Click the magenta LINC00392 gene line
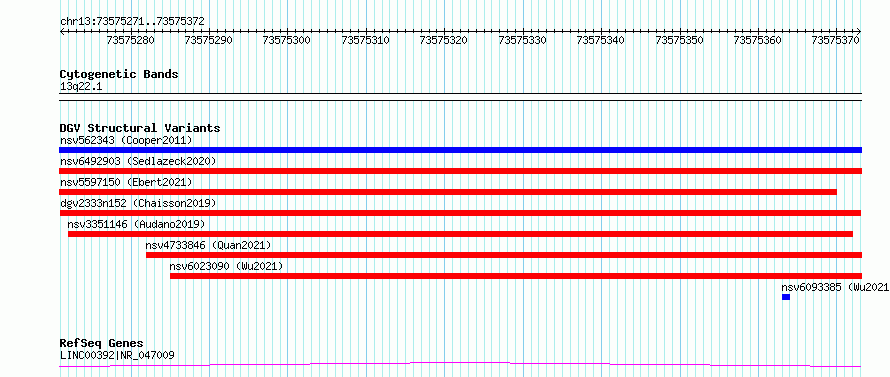890x377 pixels. (460, 364)
